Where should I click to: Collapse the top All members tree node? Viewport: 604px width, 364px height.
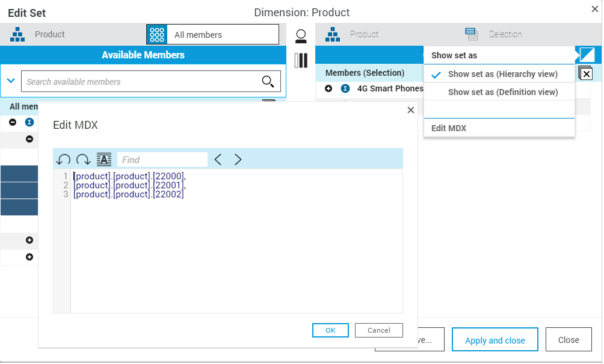(x=13, y=122)
